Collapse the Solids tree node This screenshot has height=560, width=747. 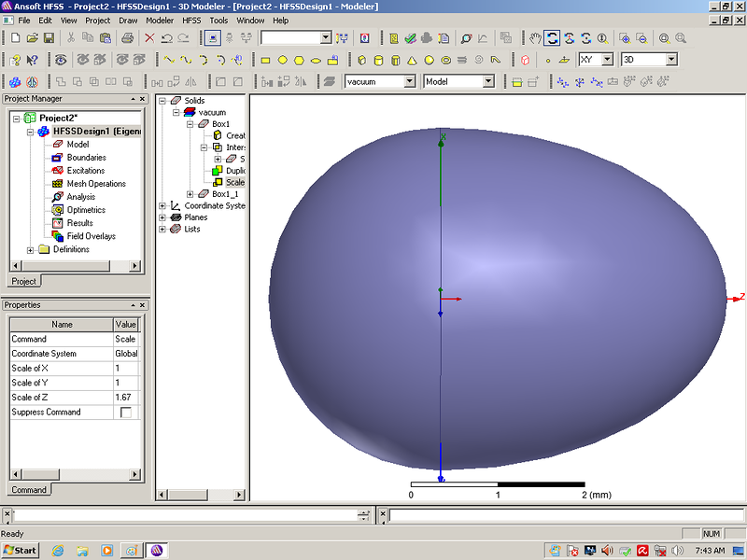(x=162, y=101)
